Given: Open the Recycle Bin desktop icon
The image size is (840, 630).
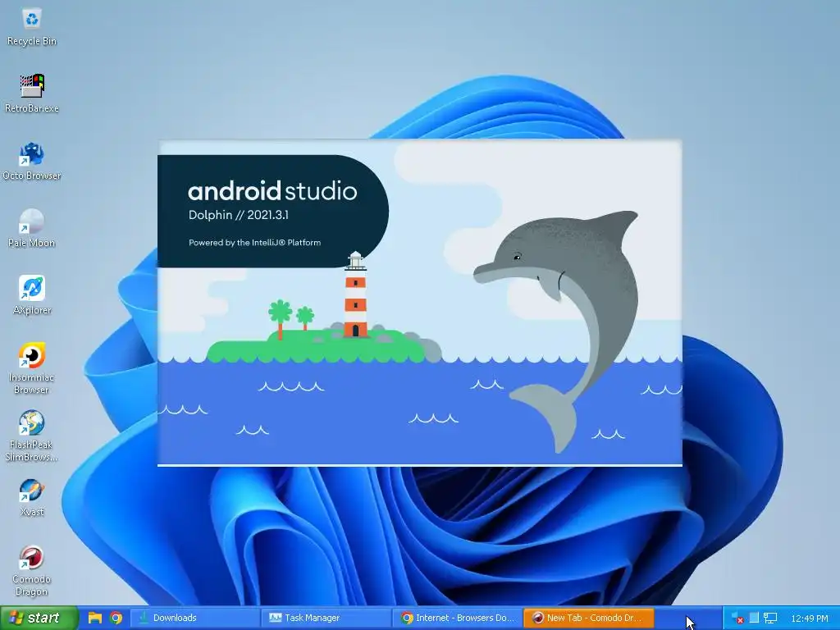Looking at the screenshot, I should tap(32, 27).
